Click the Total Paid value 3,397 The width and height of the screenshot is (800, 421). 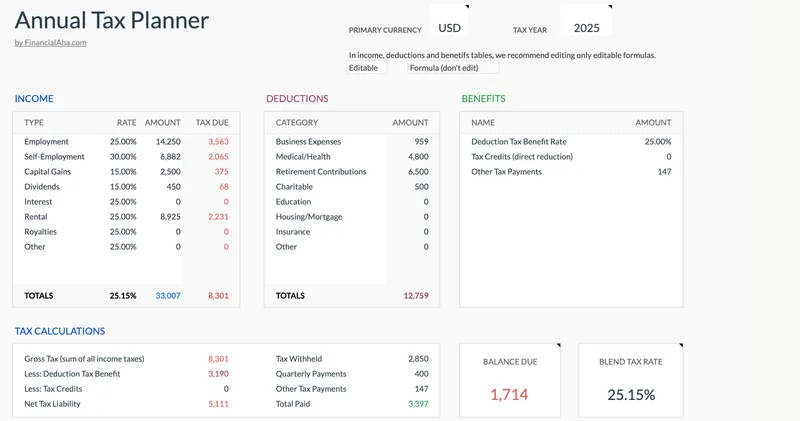(x=418, y=404)
